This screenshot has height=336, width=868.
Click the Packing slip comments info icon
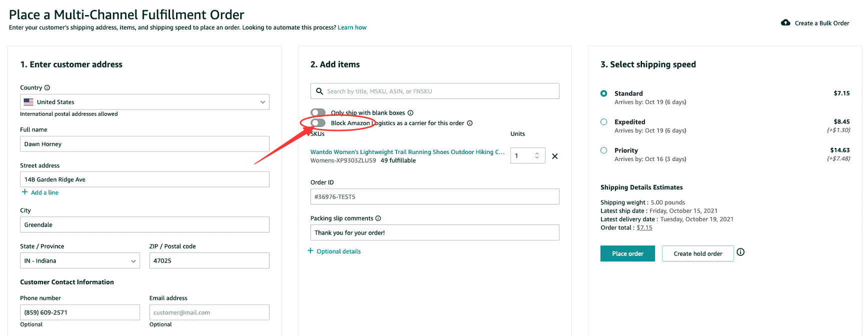pos(378,218)
